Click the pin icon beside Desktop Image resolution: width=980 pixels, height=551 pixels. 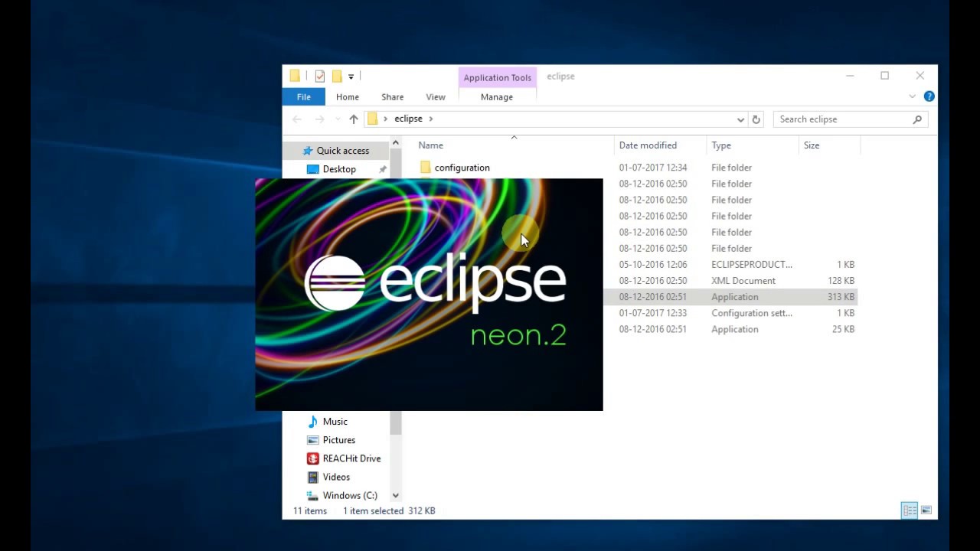382,169
